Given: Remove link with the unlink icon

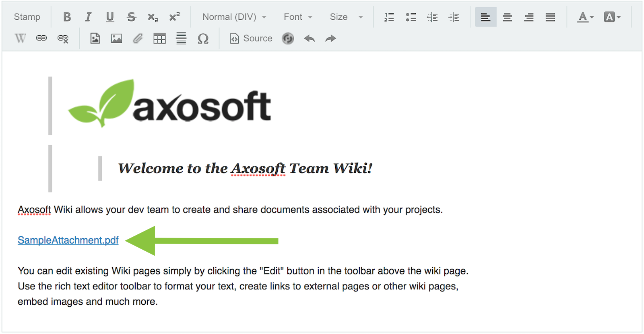Looking at the screenshot, I should point(63,38).
